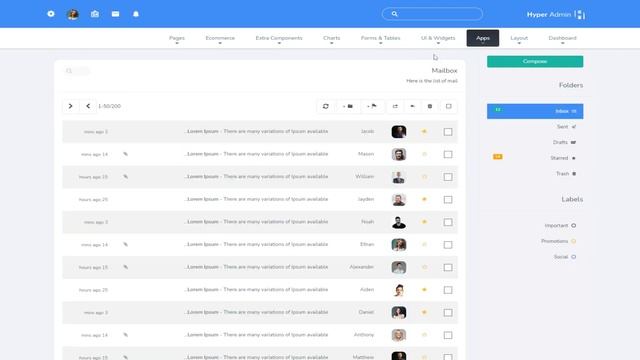
Task: Open the UI & Widgets menu
Action: click(438, 38)
